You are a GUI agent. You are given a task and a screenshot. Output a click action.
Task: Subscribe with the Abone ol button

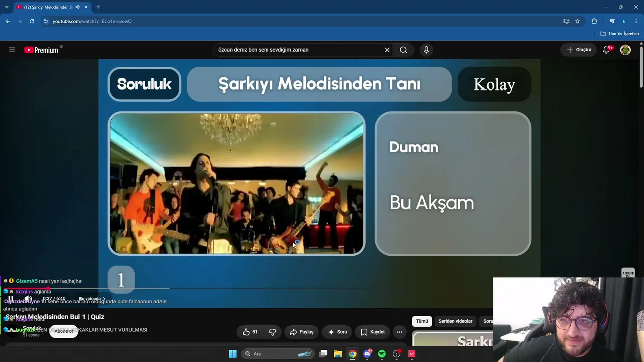point(64,331)
